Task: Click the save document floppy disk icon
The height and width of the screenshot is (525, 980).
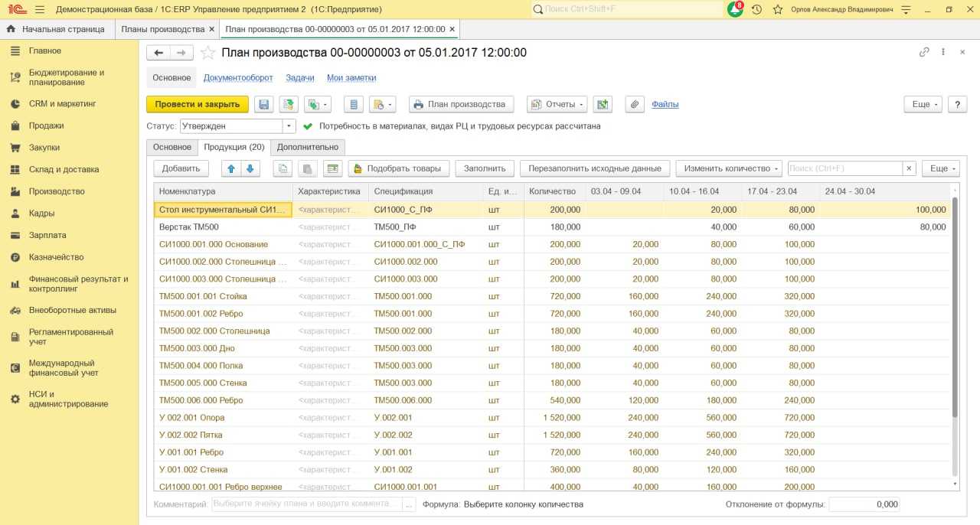Action: [263, 105]
